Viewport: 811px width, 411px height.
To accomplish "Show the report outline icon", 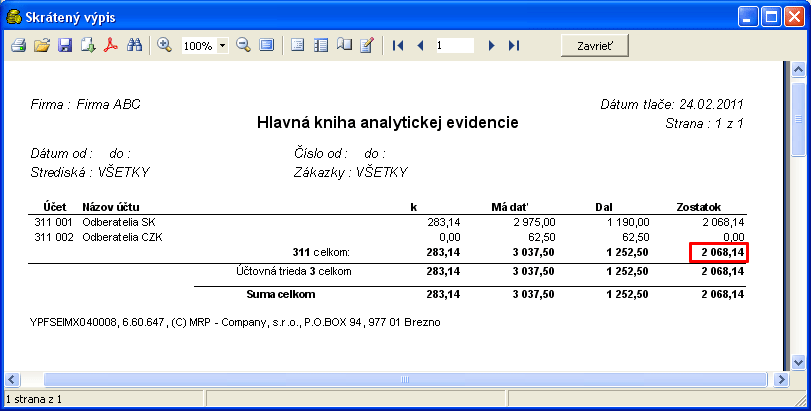I will pos(297,45).
